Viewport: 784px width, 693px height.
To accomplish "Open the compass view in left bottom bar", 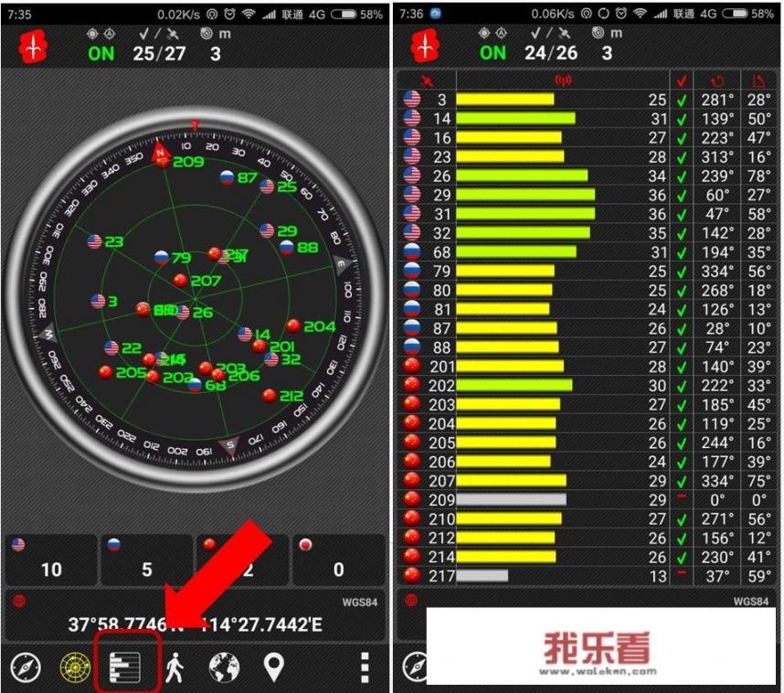I will point(26,667).
